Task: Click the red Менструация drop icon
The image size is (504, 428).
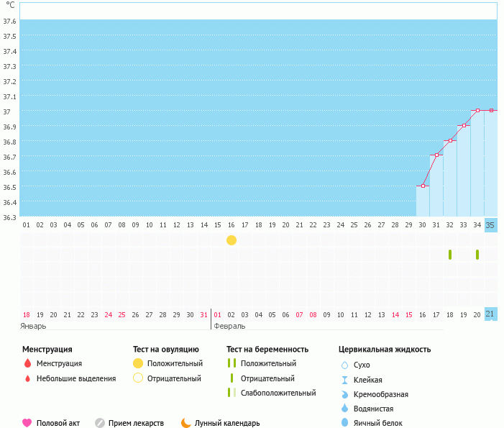Action: (27, 363)
